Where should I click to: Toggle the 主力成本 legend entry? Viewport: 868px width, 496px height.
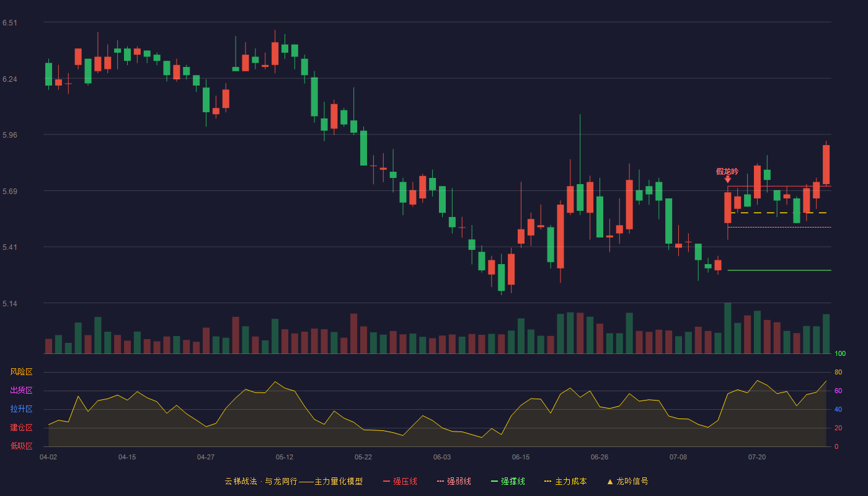coord(565,481)
